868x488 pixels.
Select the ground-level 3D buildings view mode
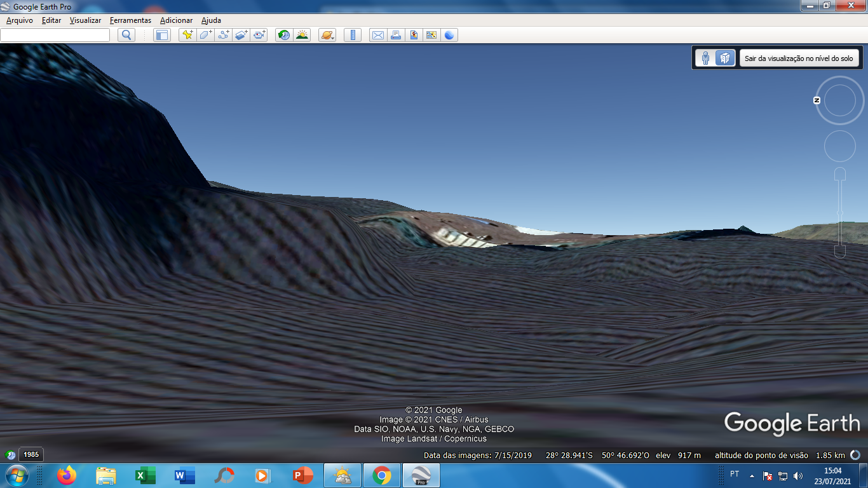pos(725,58)
